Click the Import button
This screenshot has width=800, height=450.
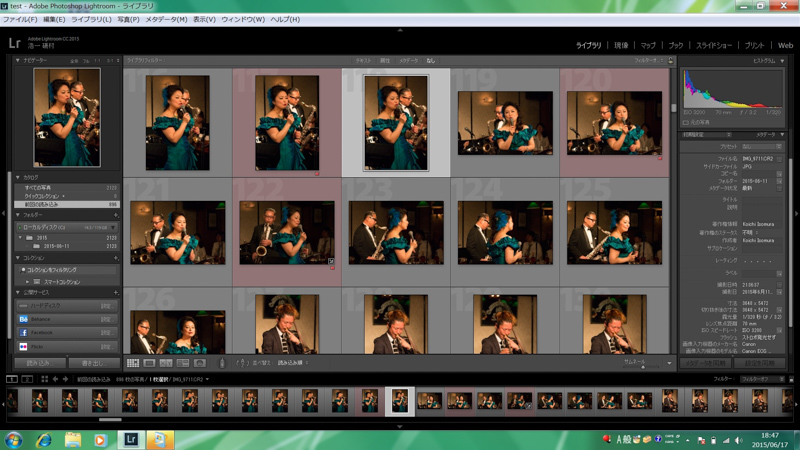coord(40,363)
